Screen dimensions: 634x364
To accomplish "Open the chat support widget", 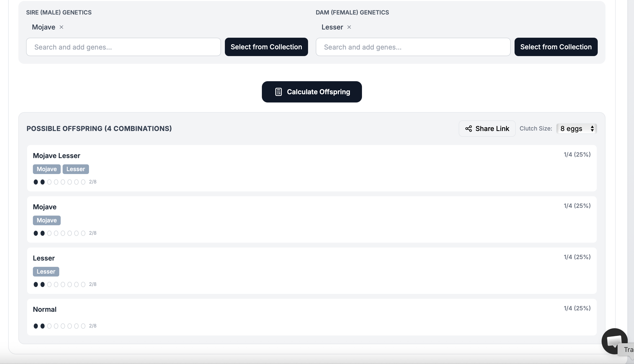I will click(614, 341).
